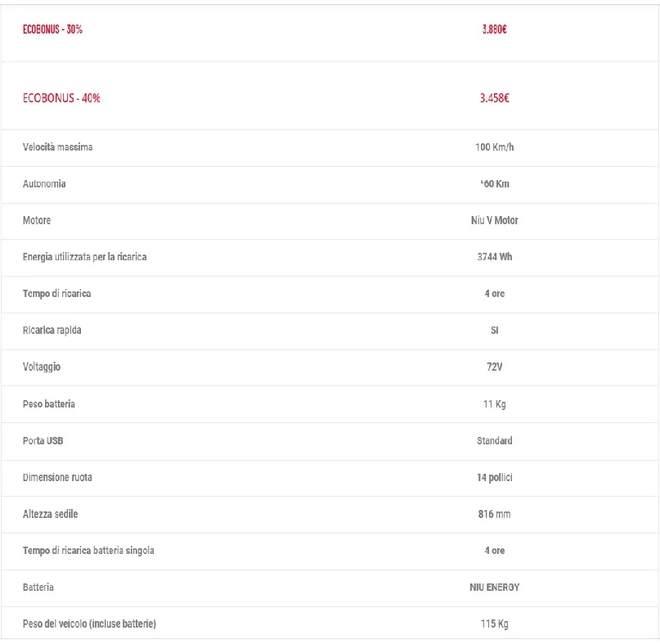The width and height of the screenshot is (660, 644).
Task: Click the ECOBONUS - 30% label
Action: coord(52,29)
